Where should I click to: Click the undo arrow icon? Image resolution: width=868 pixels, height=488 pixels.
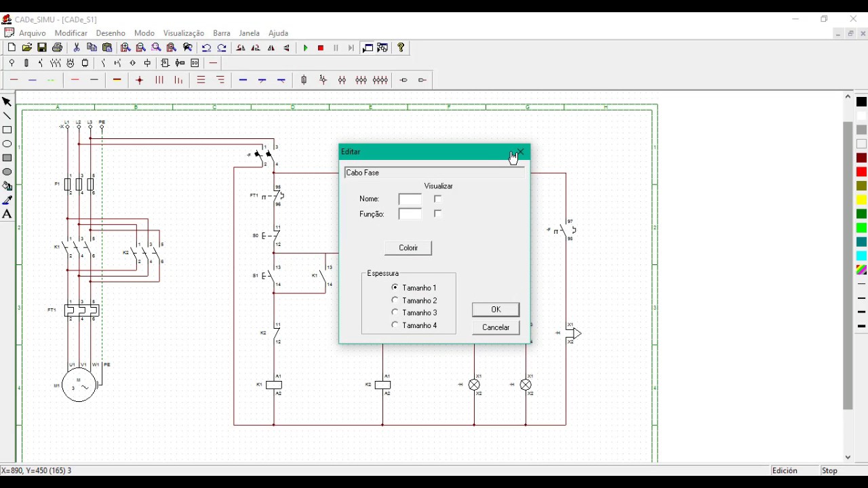click(x=206, y=48)
